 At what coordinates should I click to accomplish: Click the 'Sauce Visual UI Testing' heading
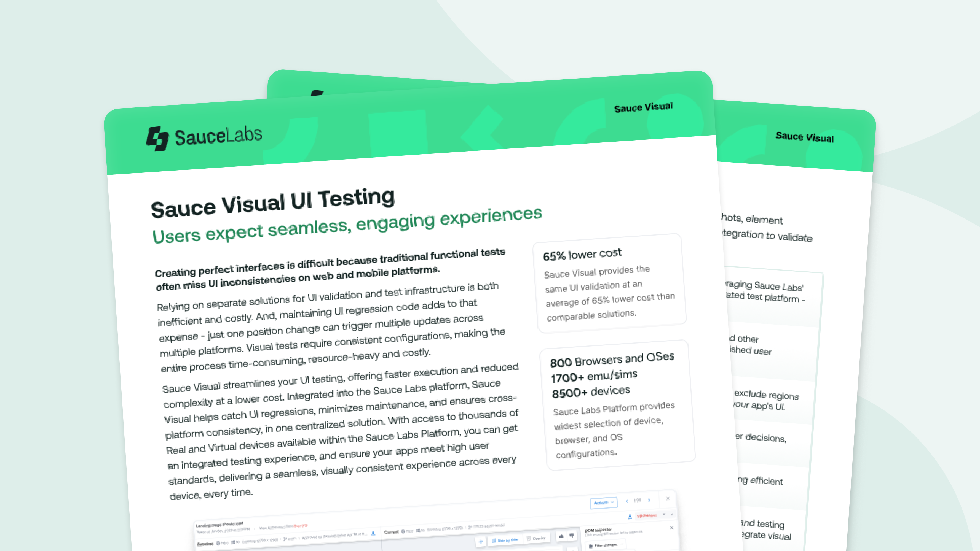[x=273, y=203]
